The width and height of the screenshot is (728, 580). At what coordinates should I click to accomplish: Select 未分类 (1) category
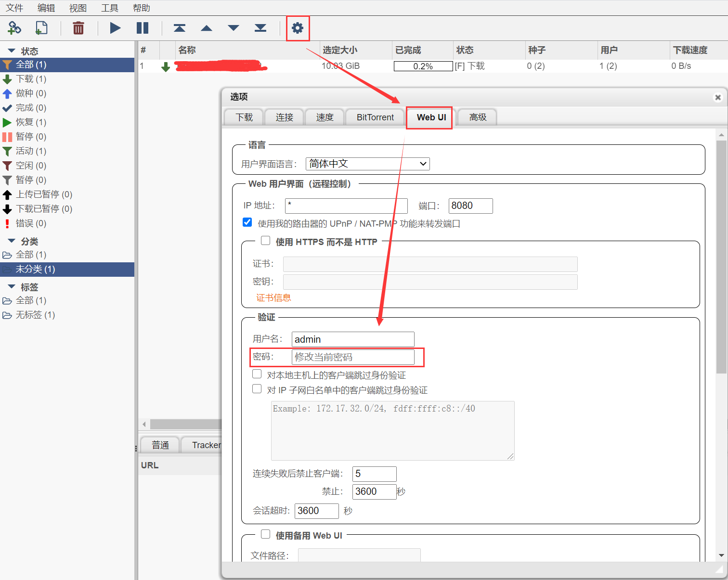point(67,269)
